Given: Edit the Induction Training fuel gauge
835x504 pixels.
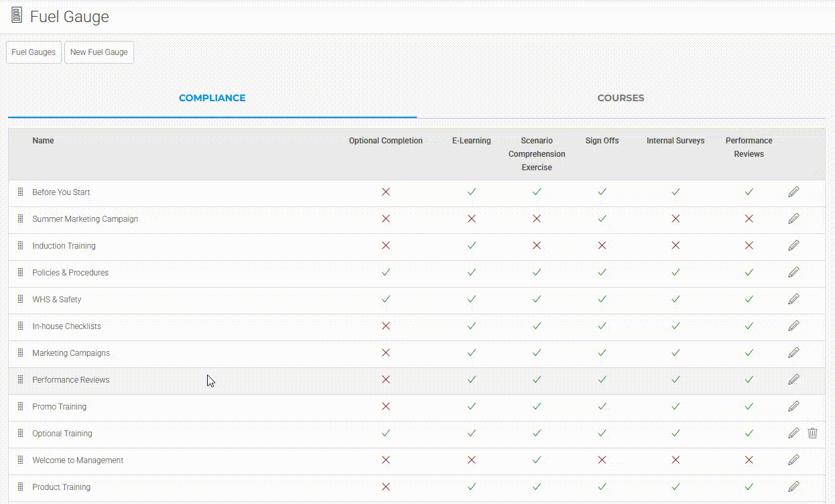Looking at the screenshot, I should click(793, 246).
